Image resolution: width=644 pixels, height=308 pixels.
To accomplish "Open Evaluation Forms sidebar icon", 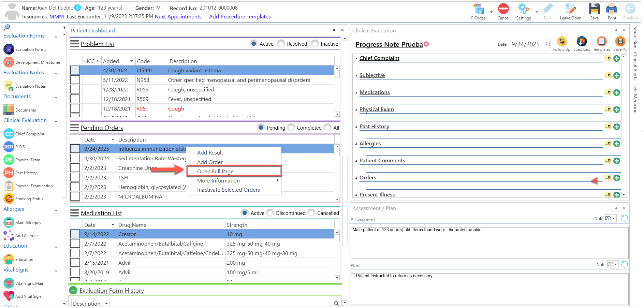I will pyautogui.click(x=9, y=49).
